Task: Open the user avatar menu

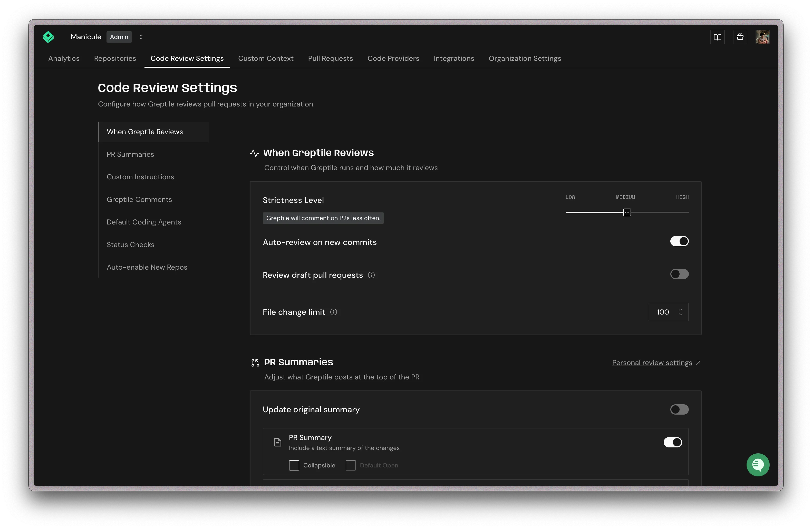Action: click(x=762, y=37)
